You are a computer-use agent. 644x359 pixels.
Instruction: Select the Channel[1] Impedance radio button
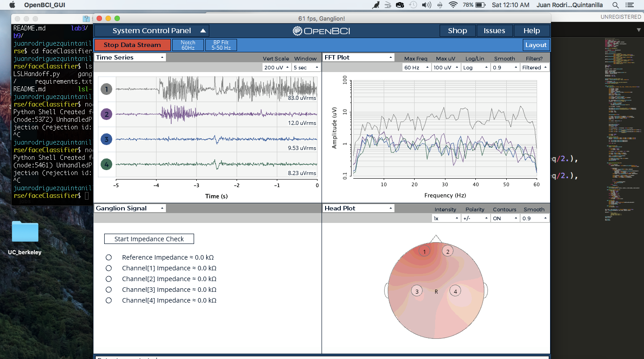point(109,268)
